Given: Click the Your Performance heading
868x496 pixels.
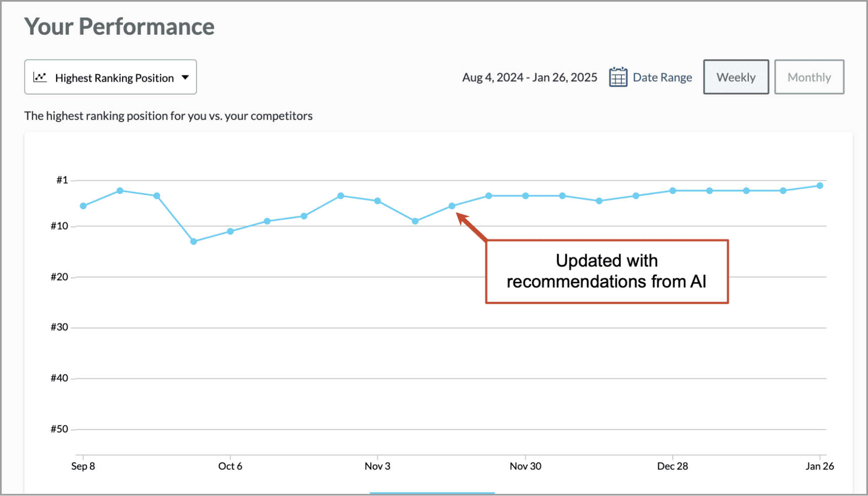Looking at the screenshot, I should click(119, 26).
